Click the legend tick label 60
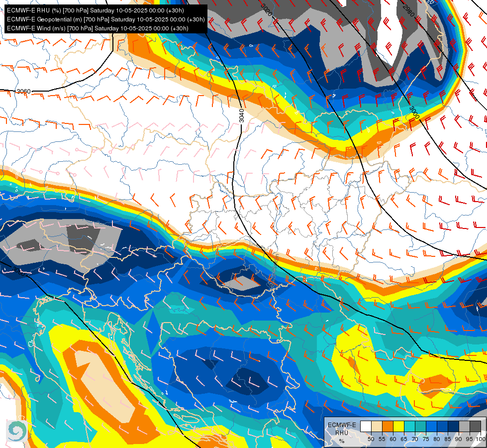The image size is (487, 448). coord(393,439)
